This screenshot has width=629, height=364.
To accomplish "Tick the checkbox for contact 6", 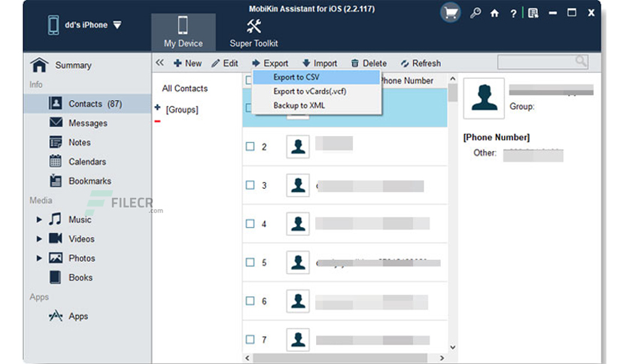I will coord(250,301).
